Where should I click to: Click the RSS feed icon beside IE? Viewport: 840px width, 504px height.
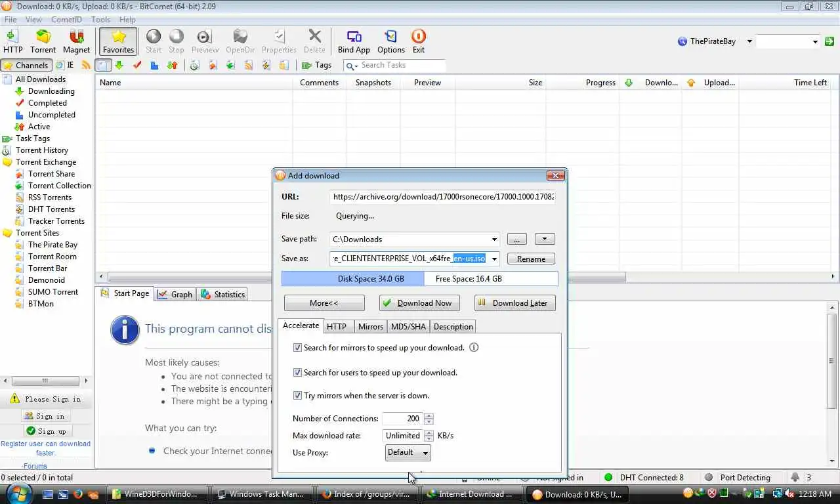point(86,65)
